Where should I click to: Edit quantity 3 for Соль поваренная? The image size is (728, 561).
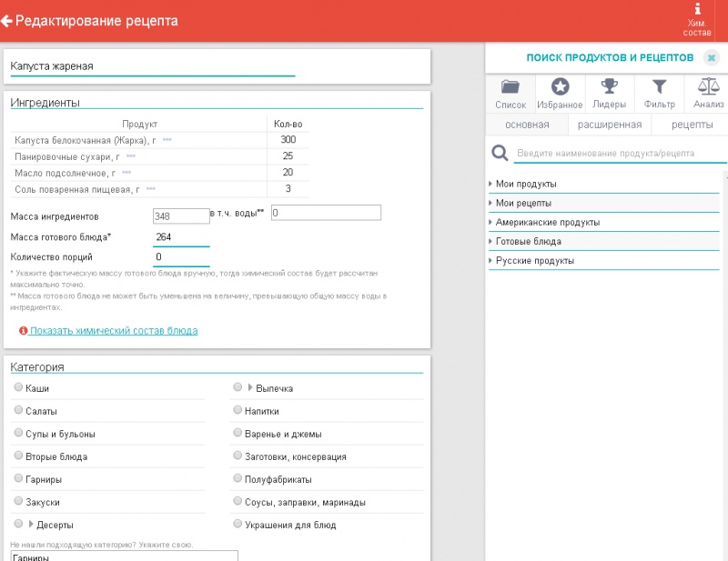tap(288, 188)
